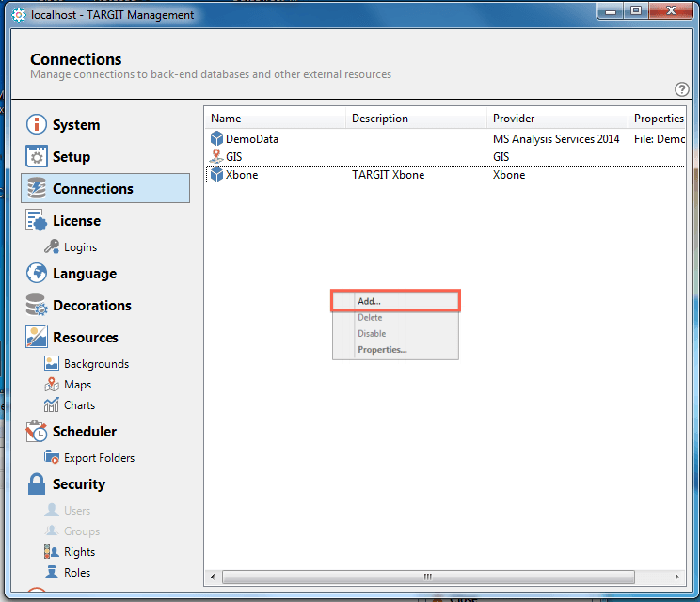Click the Language globe icon
Viewport: 700px width, 602px height.
click(37, 274)
